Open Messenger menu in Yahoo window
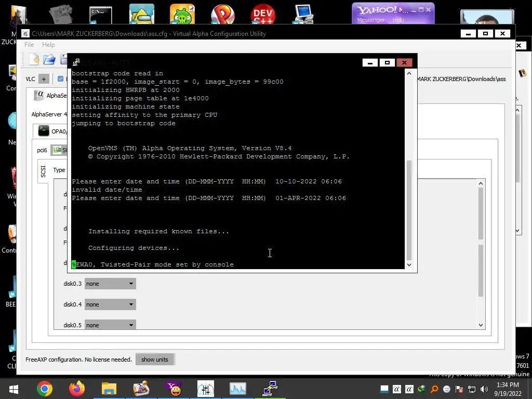Image resolution: width=532 pixels, height=399 pixels. [x=370, y=20]
